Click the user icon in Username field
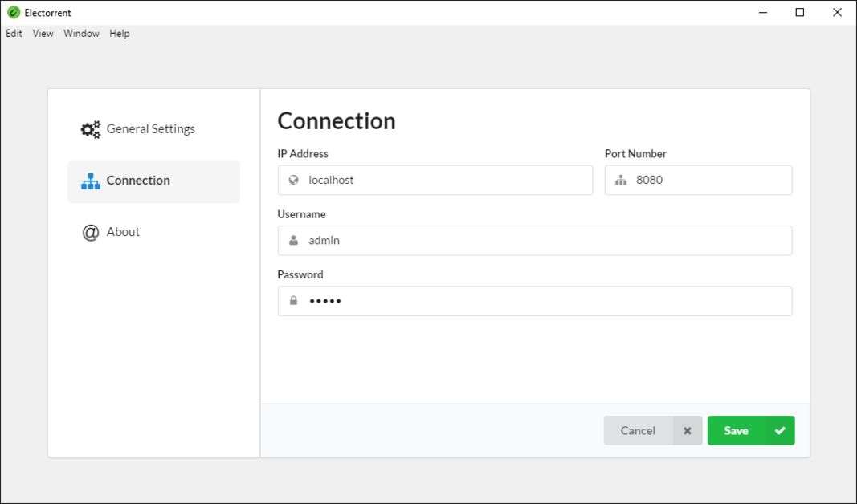This screenshot has width=857, height=504. 294,240
